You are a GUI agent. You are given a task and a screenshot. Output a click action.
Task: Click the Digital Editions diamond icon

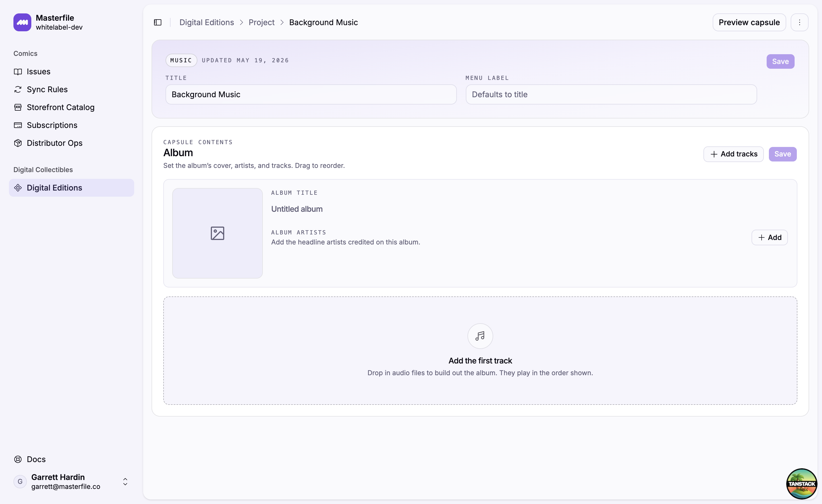tap(18, 188)
